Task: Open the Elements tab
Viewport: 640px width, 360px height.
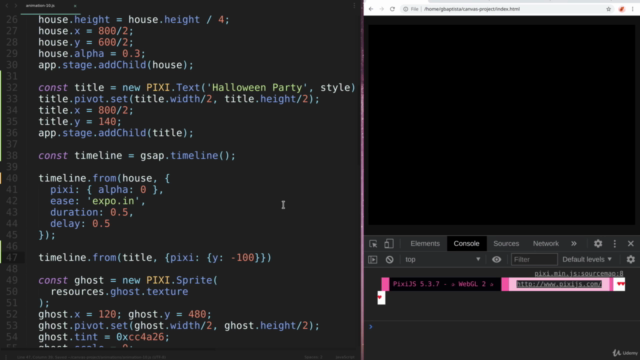Action: click(425, 244)
